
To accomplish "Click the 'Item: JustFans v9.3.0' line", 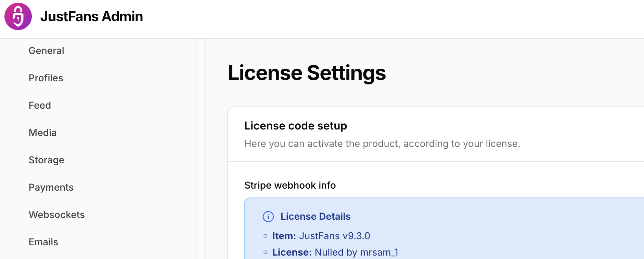I will point(321,236).
